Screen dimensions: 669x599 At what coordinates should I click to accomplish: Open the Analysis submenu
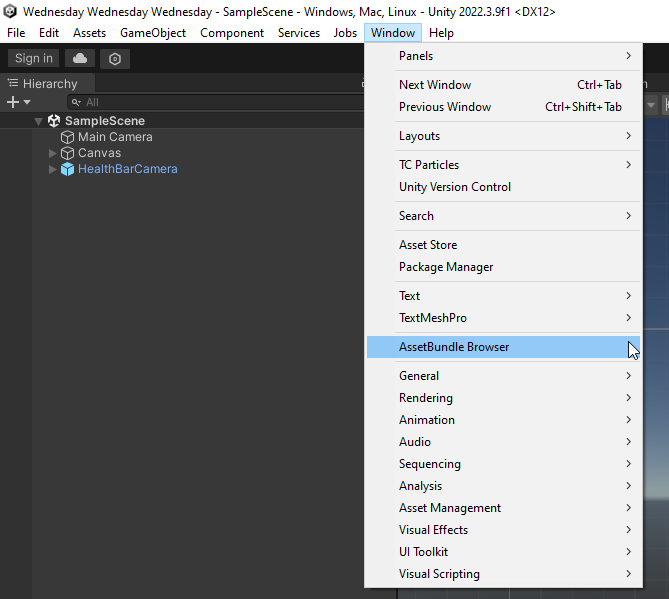[504, 486]
